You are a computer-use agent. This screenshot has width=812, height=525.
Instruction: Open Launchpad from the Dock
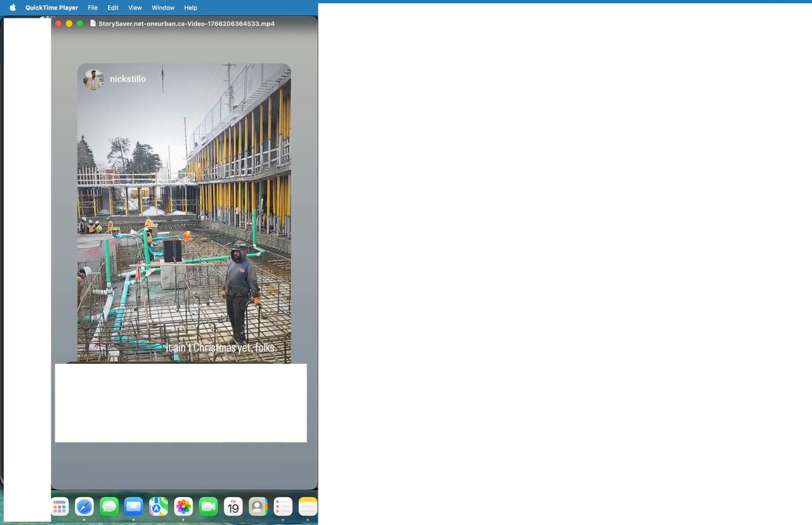60,507
